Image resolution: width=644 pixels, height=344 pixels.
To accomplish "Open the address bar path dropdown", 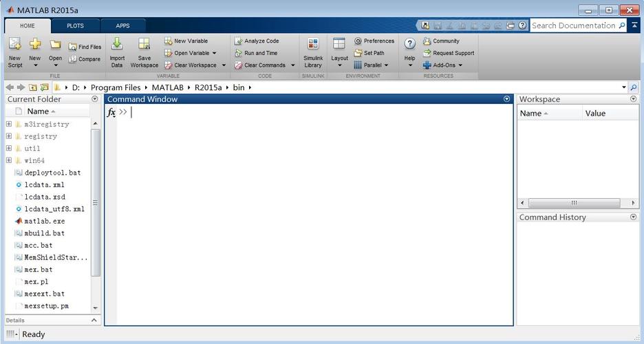I will pos(624,87).
